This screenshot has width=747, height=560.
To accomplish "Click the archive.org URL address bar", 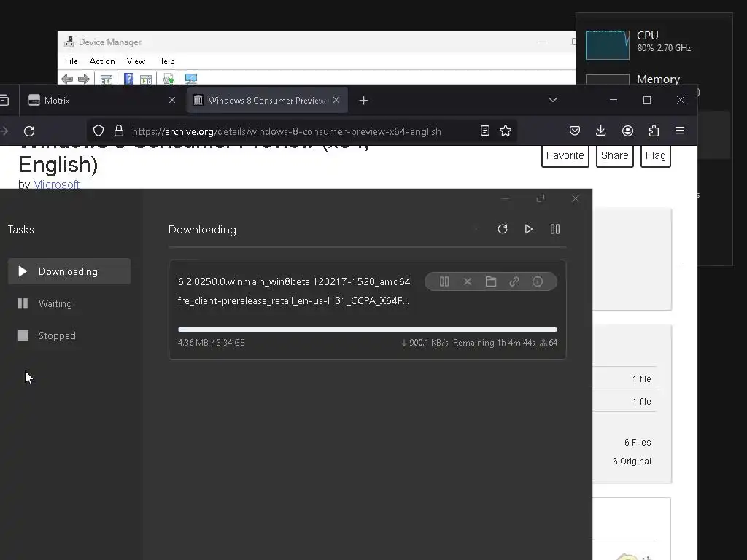I will pos(286,131).
